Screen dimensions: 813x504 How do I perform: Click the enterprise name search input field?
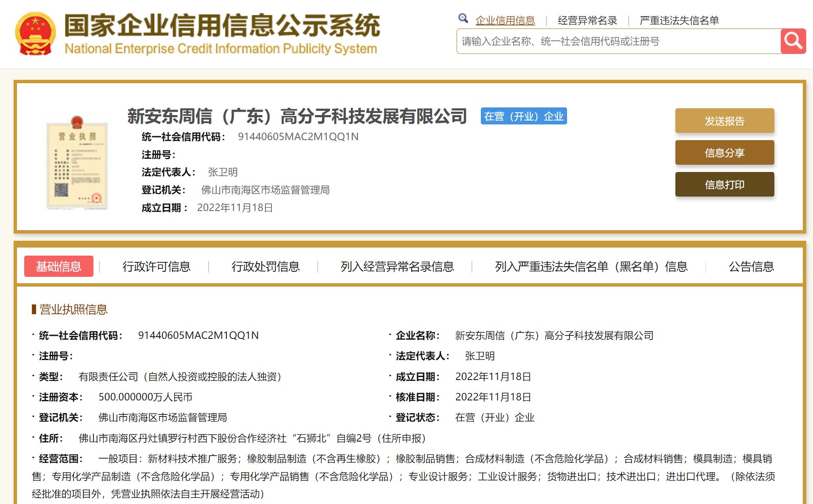(618, 41)
